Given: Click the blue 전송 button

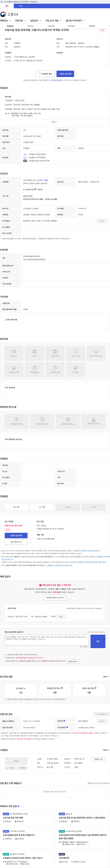Looking at the screenshot, I should click(x=98, y=641).
